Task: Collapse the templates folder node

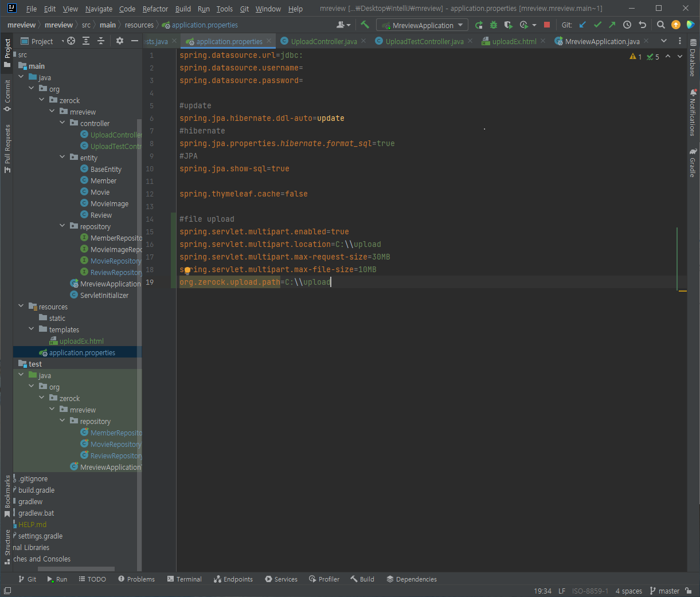Action: [x=32, y=329]
